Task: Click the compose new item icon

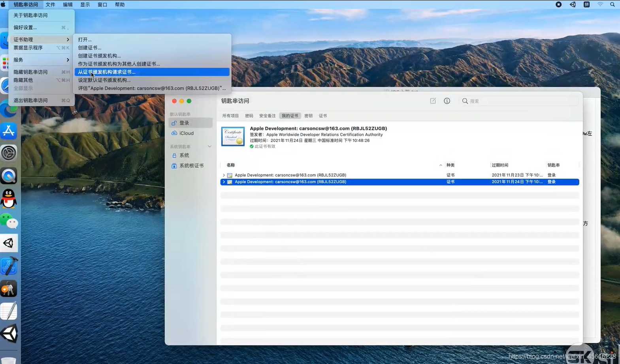Action: pyautogui.click(x=433, y=101)
